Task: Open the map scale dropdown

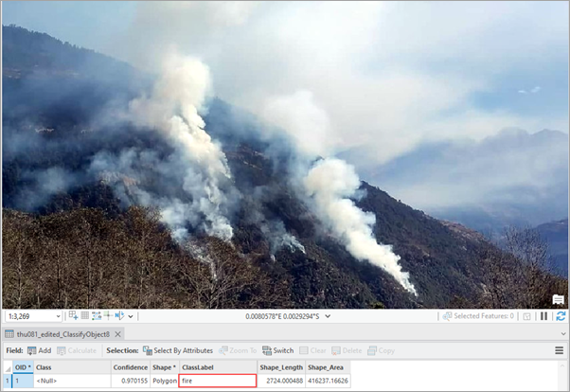Action: pos(58,316)
